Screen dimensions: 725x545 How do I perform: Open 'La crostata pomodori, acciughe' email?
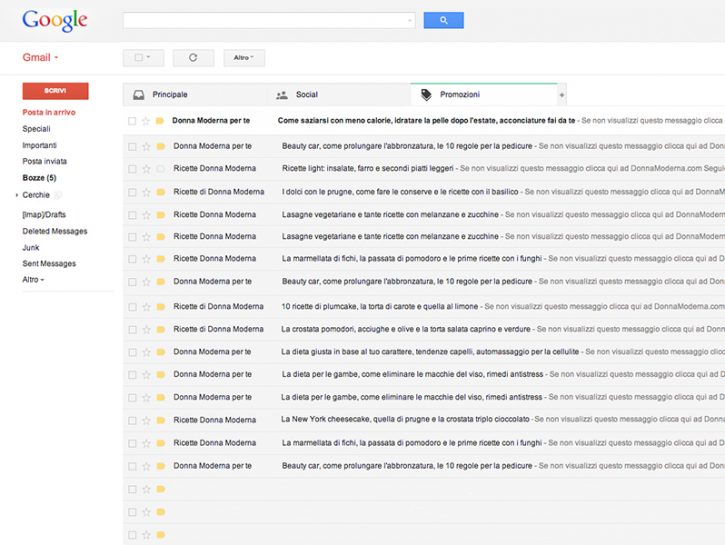(x=406, y=329)
